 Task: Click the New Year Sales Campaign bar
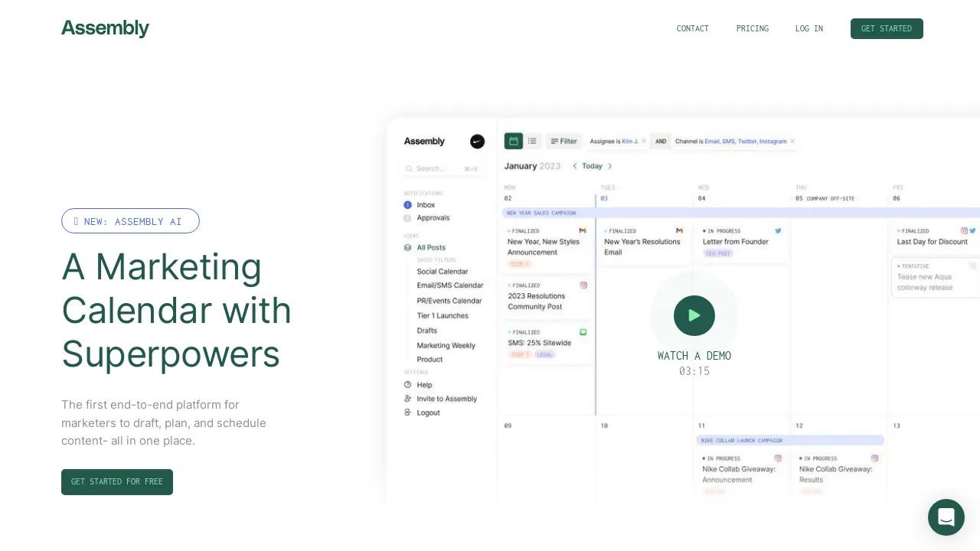741,213
